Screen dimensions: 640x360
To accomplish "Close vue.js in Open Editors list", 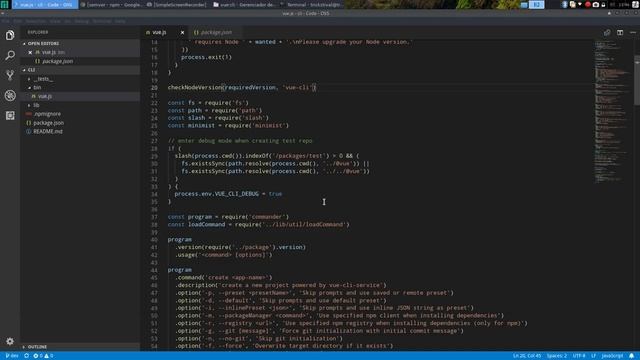I will coord(30,52).
